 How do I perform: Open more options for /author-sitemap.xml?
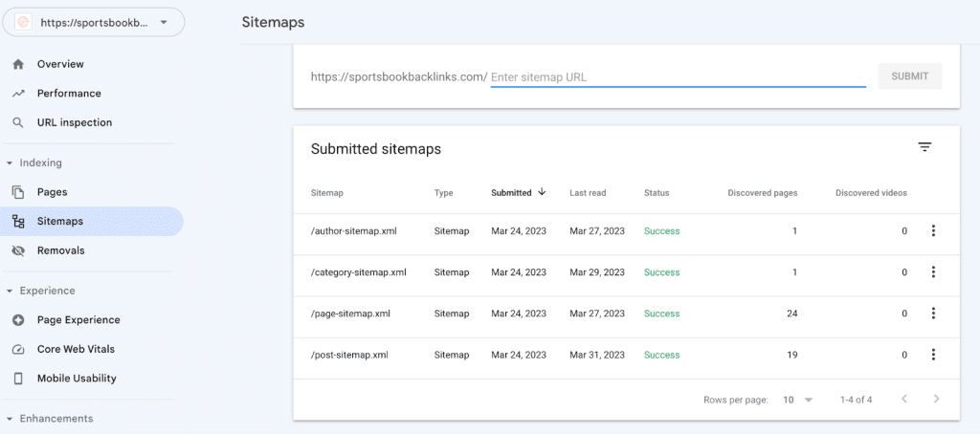tap(933, 231)
